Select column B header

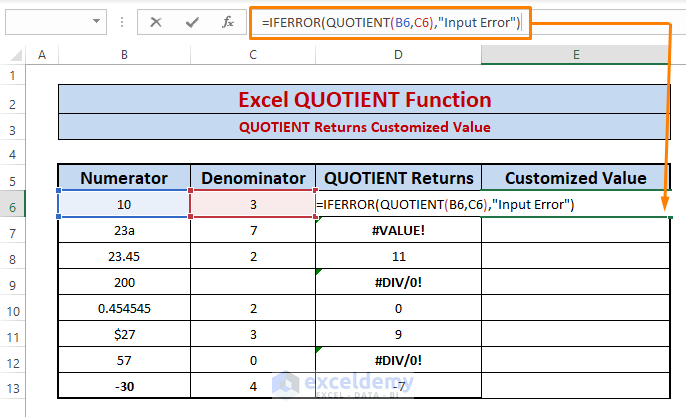[124, 55]
